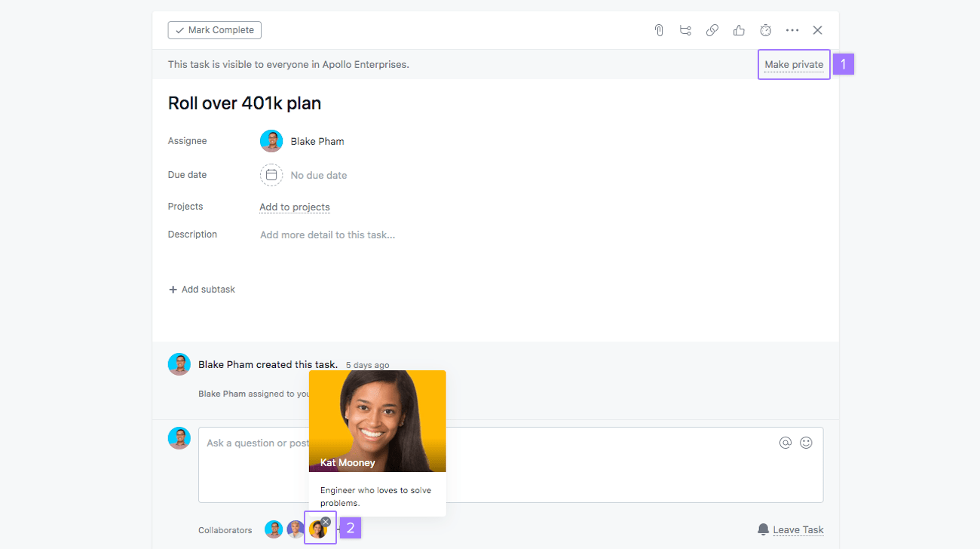
Task: Click the comment box 'Ask a question' field
Action: (x=511, y=465)
